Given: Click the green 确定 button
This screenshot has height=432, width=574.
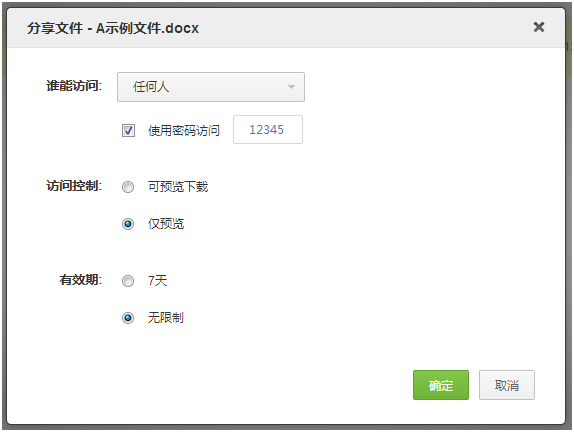Looking at the screenshot, I should click(x=441, y=385).
